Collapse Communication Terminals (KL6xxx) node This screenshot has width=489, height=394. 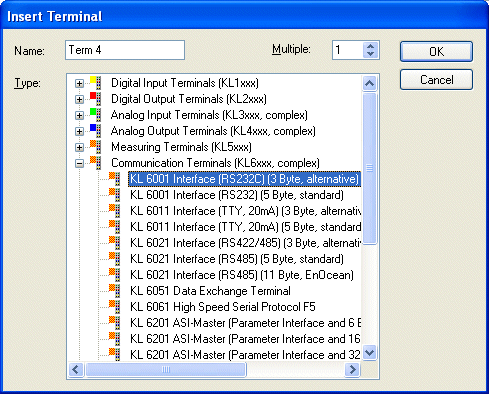point(79,163)
